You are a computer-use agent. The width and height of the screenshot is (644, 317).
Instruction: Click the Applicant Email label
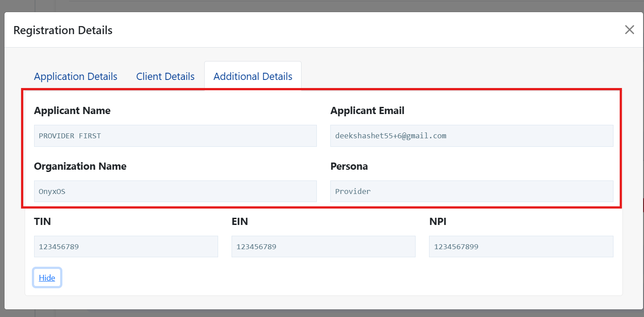click(x=368, y=110)
